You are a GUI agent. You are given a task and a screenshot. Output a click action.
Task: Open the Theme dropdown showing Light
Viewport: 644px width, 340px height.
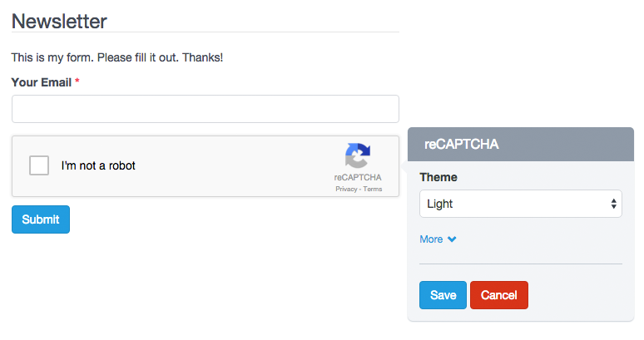pos(520,204)
